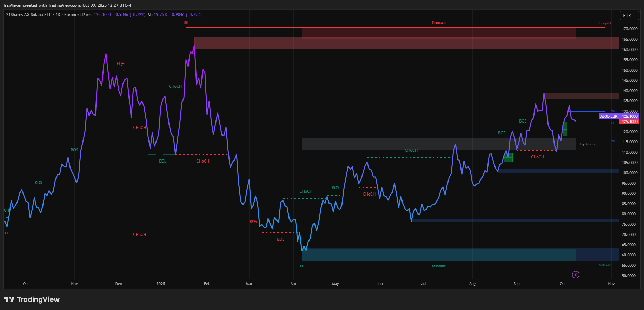The height and width of the screenshot is (310, 644).
Task: Select the green EQL label
Action: coord(162,161)
